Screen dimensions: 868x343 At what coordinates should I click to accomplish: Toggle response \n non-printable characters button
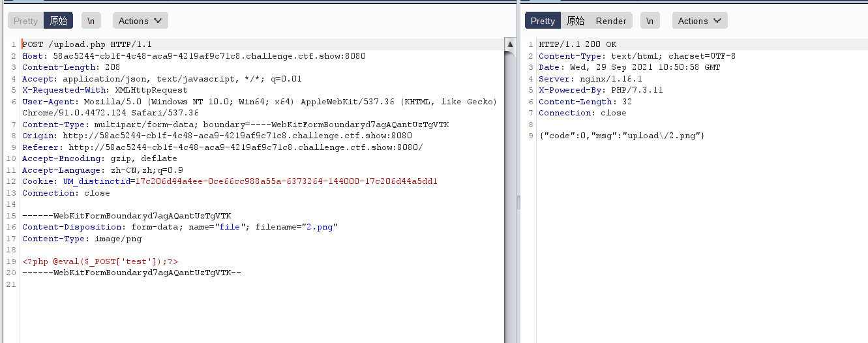650,21
